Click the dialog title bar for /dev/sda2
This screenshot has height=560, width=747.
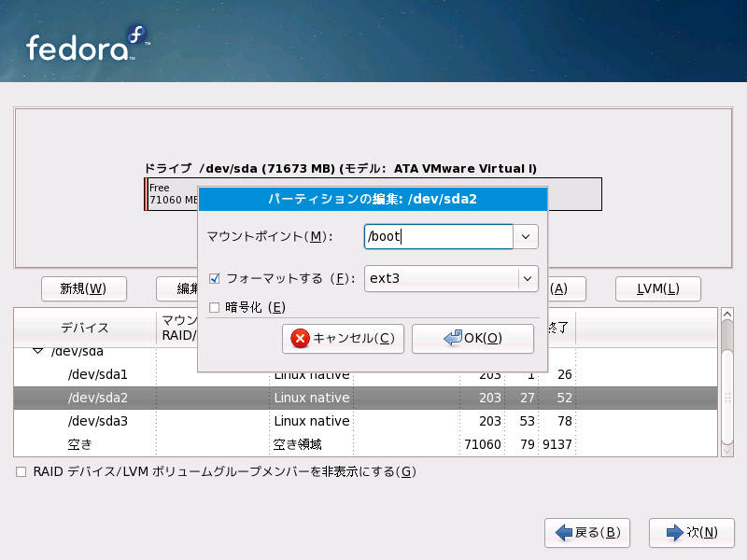pos(373,199)
